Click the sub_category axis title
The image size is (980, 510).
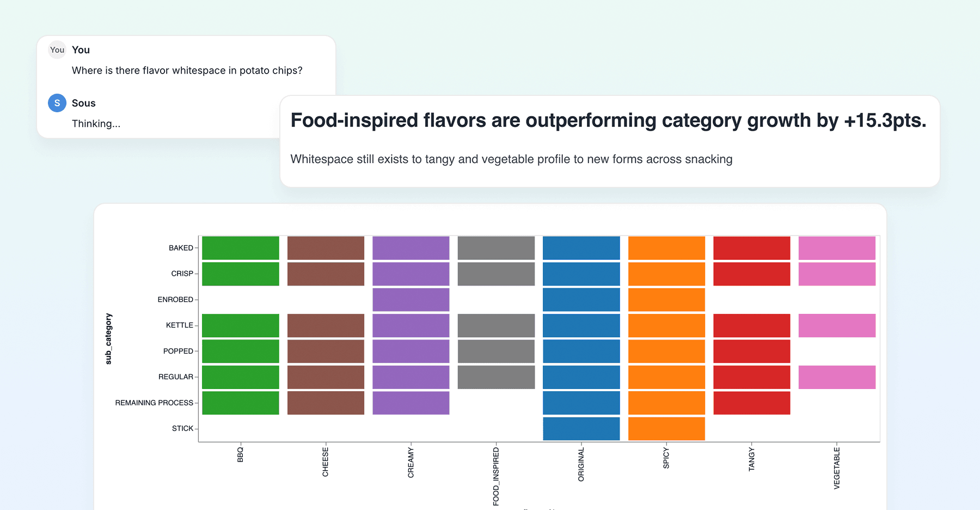click(109, 338)
